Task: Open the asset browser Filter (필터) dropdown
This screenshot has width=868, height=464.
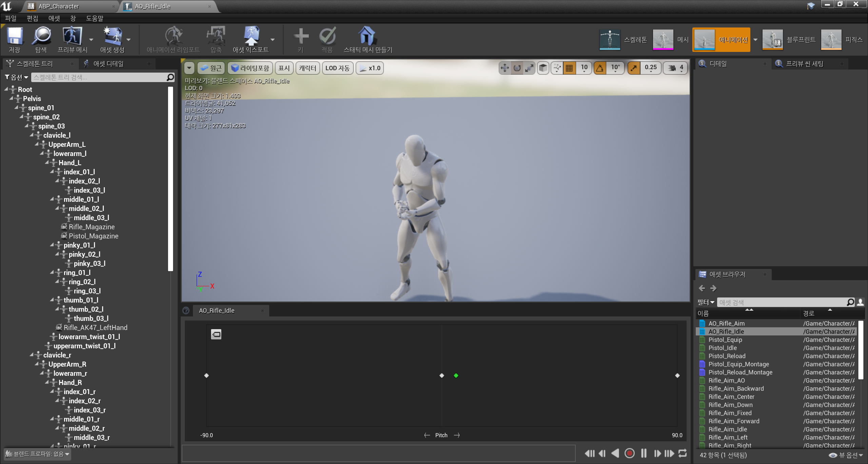Action: 706,302
